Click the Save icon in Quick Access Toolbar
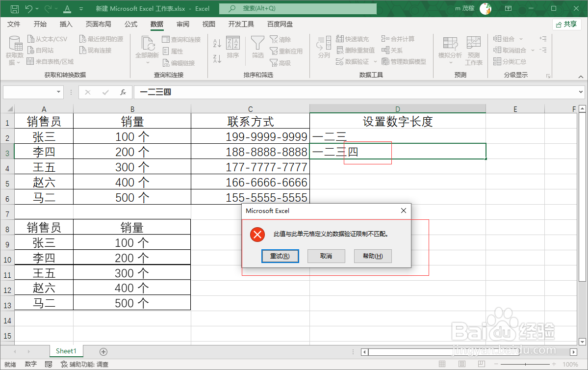The image size is (588, 370). pos(14,8)
